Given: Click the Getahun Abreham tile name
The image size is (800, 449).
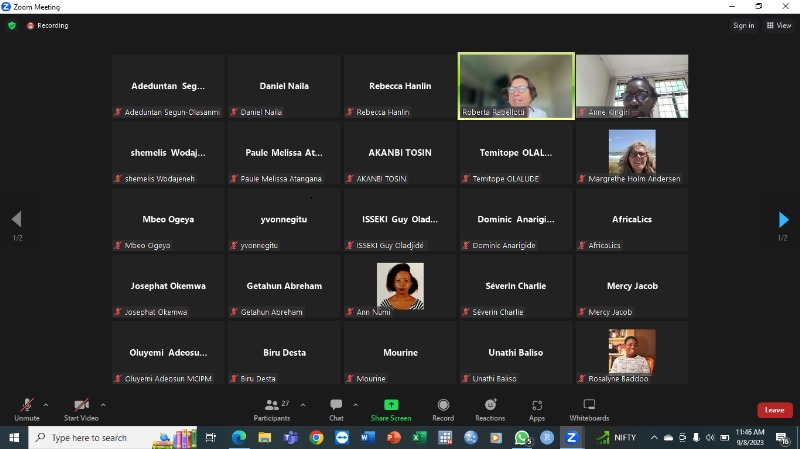Looking at the screenshot, I should click(x=284, y=286).
